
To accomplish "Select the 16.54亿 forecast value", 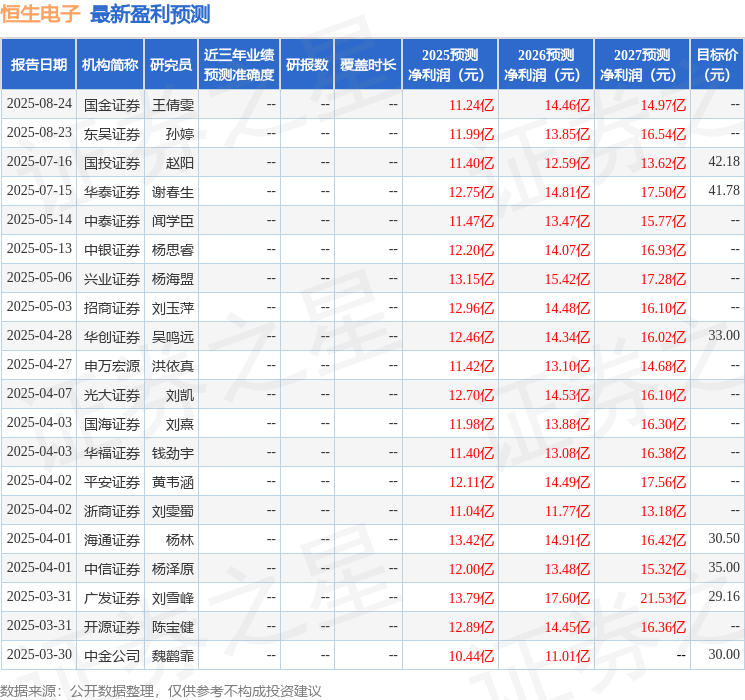I will pos(663,134).
